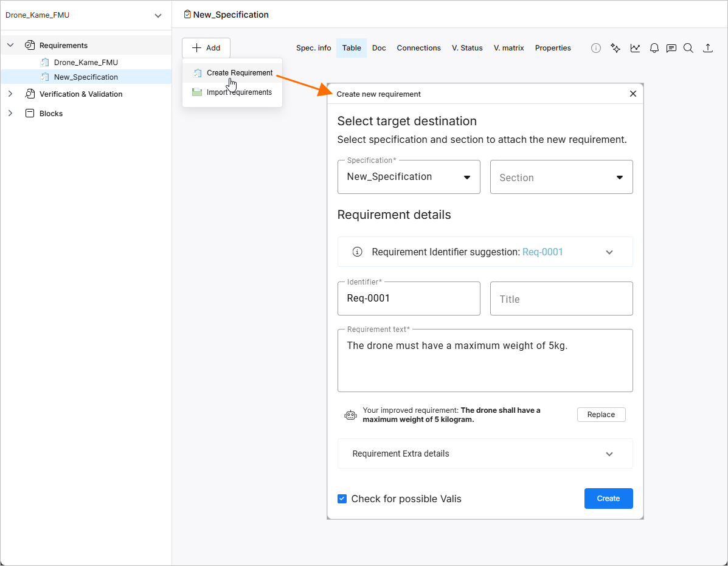Expand the Verification & Validation tree node
728x566 pixels.
10,94
